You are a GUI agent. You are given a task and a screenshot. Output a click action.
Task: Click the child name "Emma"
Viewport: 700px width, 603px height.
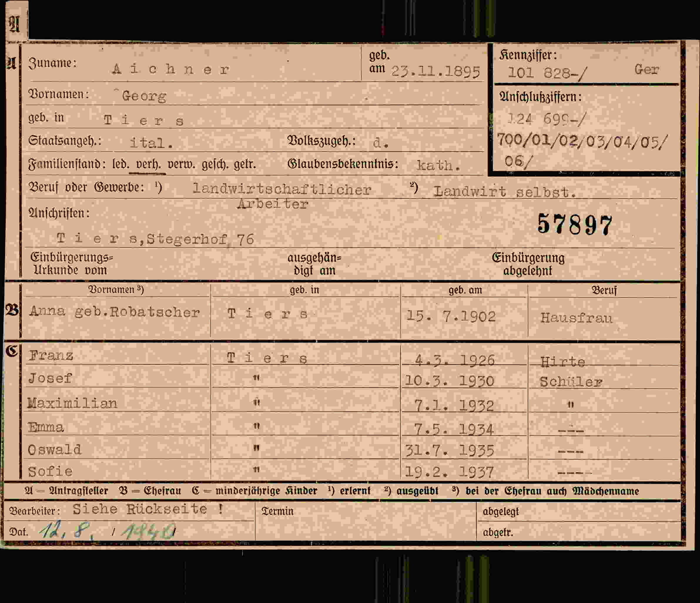tap(46, 427)
